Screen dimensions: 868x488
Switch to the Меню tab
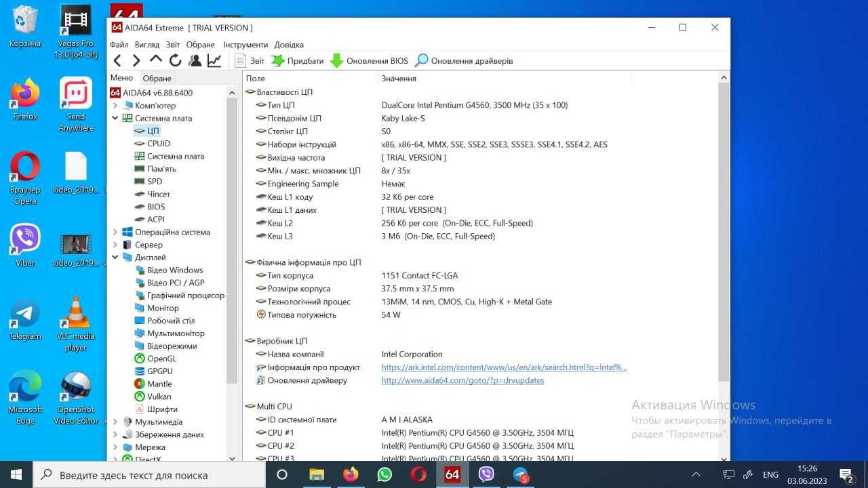122,78
